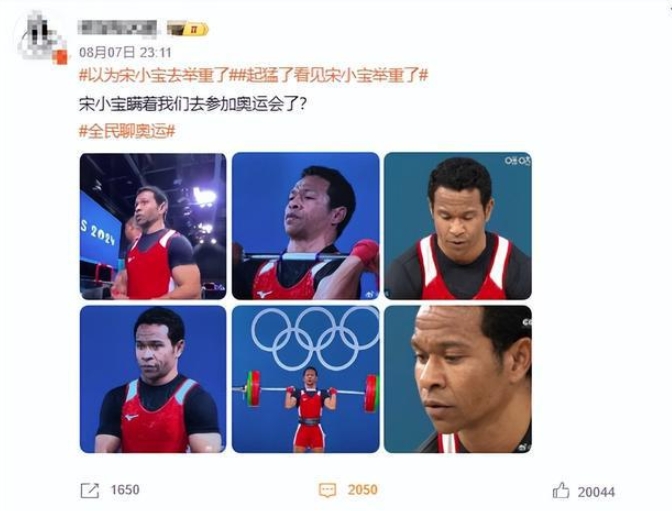Open comments via speech bubble icon
The image size is (672, 511).
point(328,490)
